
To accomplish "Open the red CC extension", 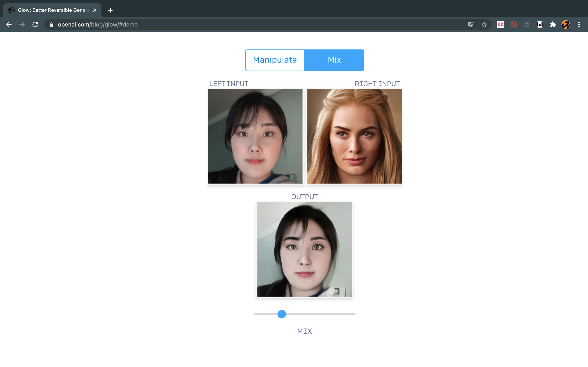I will (500, 24).
